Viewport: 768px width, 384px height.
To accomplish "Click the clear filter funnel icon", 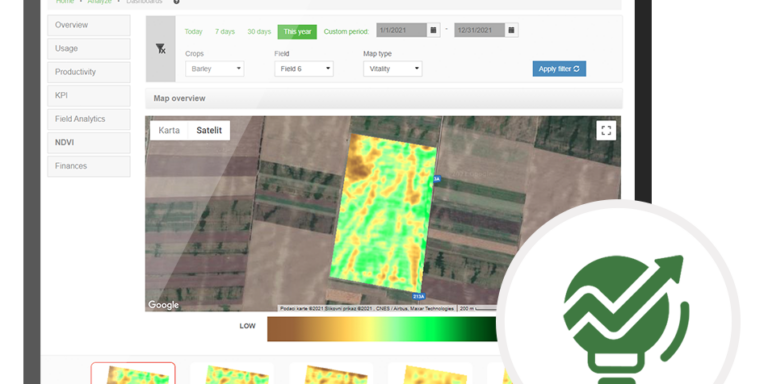I will [161, 48].
